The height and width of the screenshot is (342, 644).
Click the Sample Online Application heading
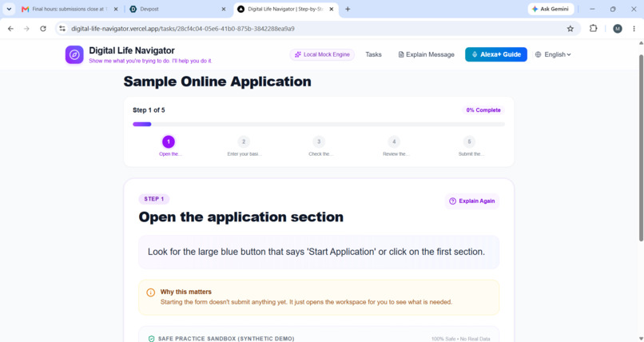[217, 82]
